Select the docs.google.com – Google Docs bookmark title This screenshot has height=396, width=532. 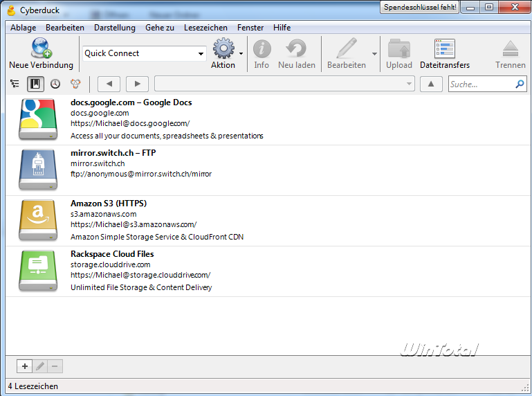131,102
